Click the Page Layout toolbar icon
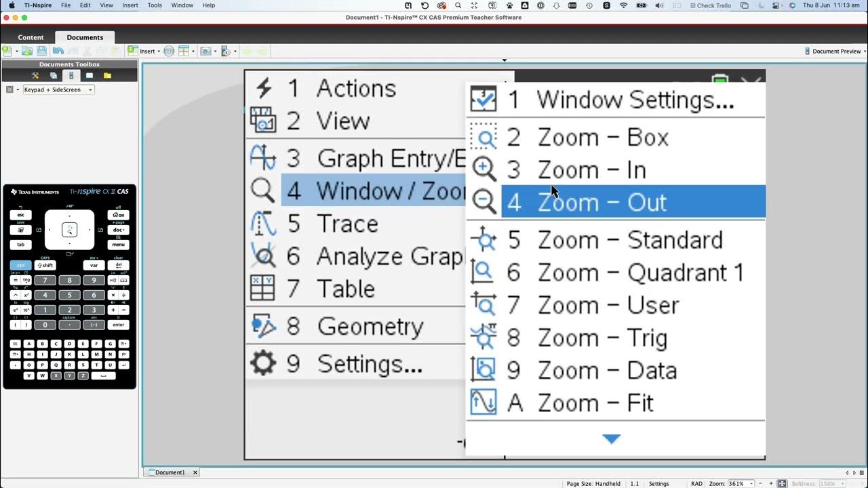The height and width of the screenshot is (488, 868). tap(184, 51)
